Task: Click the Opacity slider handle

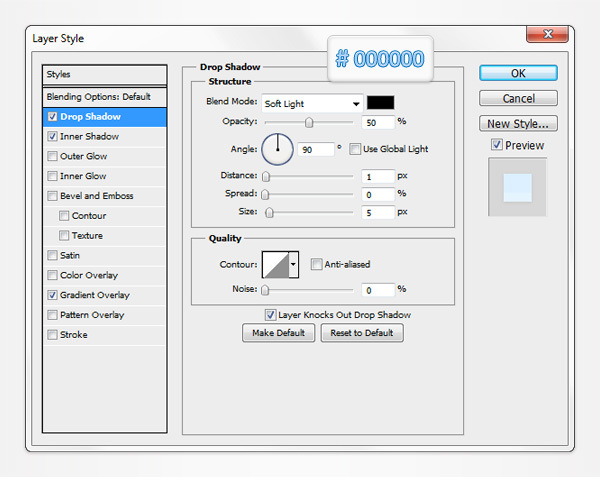Action: click(x=309, y=122)
